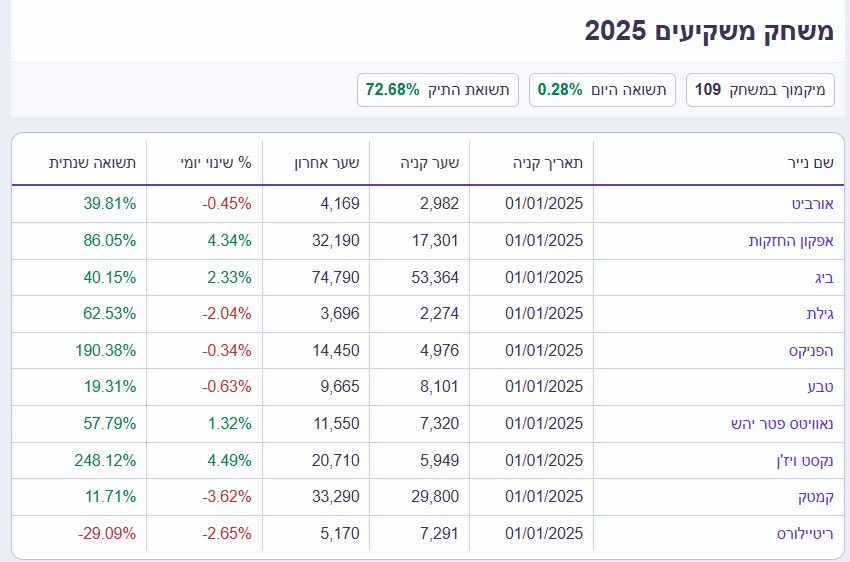Click the משחק משקיעים 2025 title
The width and height of the screenshot is (850, 562).
(709, 31)
